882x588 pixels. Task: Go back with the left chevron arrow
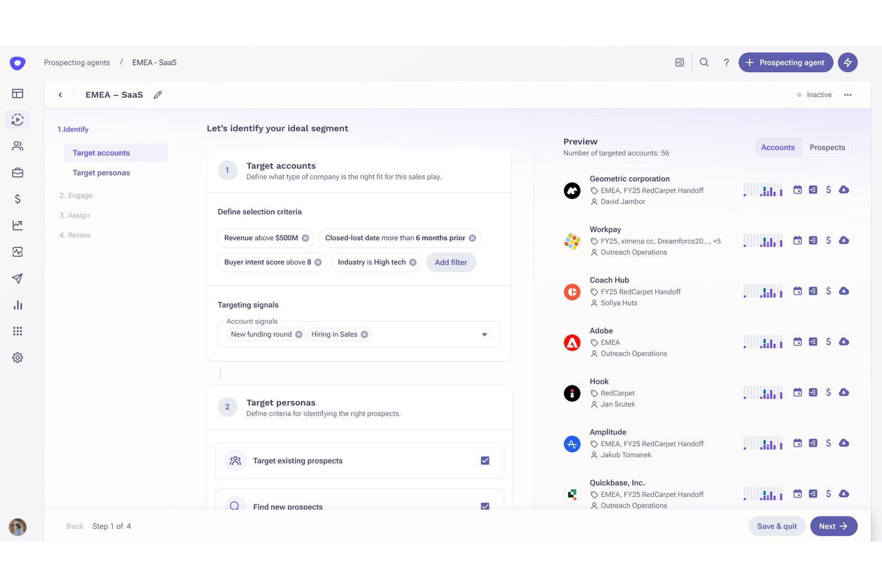pyautogui.click(x=60, y=95)
